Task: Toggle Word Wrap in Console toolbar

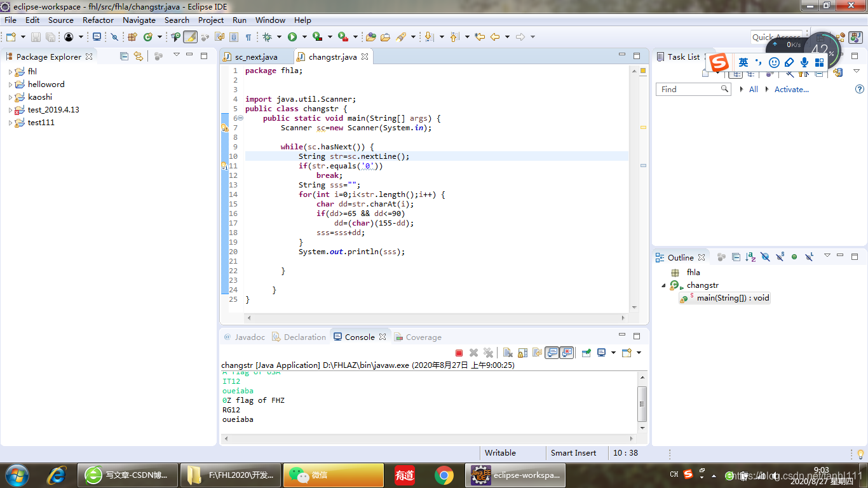Action: 538,353
